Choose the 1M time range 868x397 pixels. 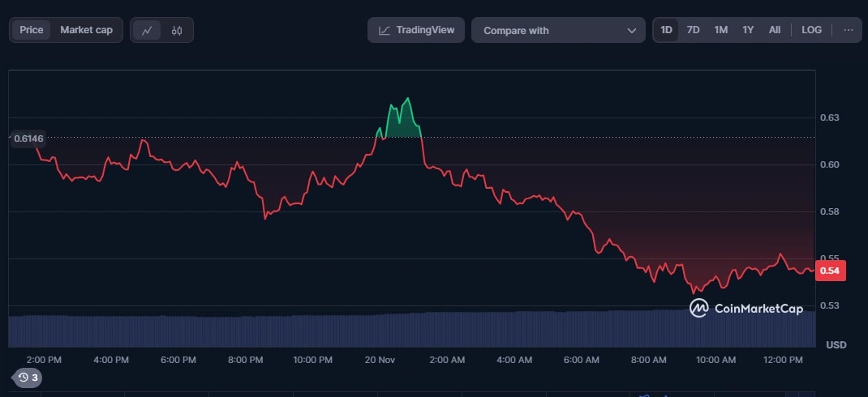pos(720,30)
